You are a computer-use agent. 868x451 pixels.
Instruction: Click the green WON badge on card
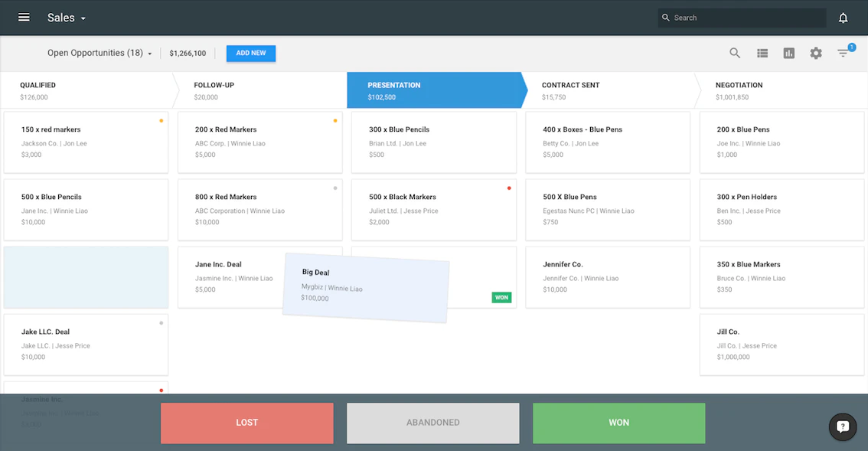point(501,298)
